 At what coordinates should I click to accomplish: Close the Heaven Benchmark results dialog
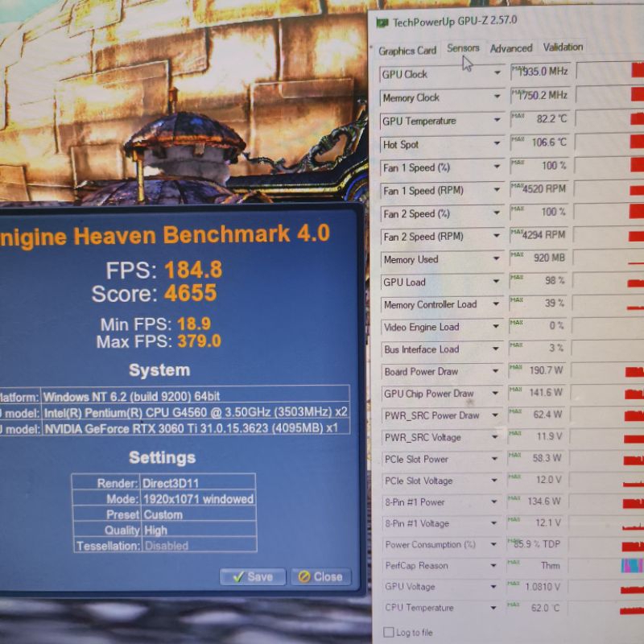coord(320,576)
